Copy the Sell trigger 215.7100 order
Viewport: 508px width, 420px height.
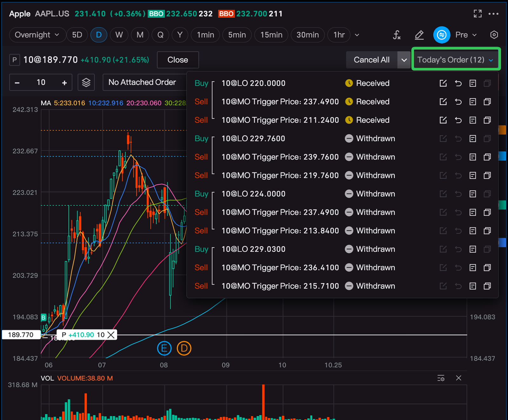tap(487, 286)
